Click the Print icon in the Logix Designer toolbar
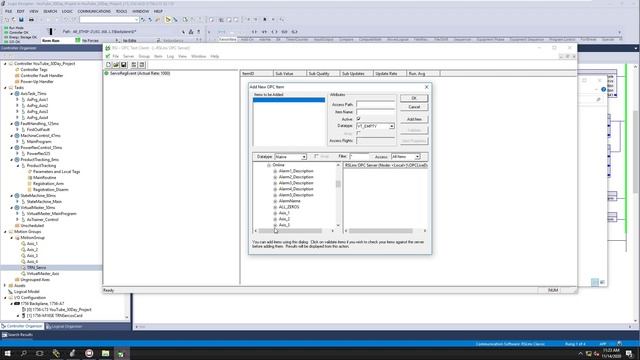Viewport: 640px width, 360px height. click(31, 20)
